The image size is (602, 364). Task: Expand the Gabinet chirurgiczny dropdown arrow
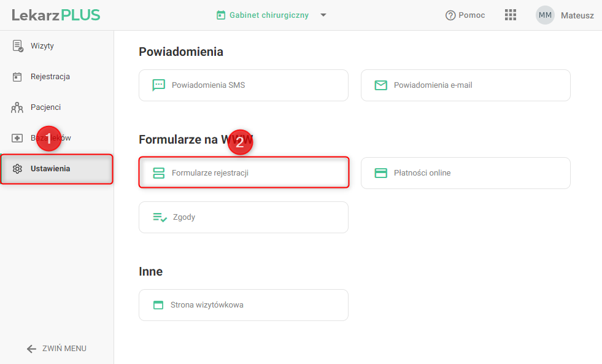[323, 15]
